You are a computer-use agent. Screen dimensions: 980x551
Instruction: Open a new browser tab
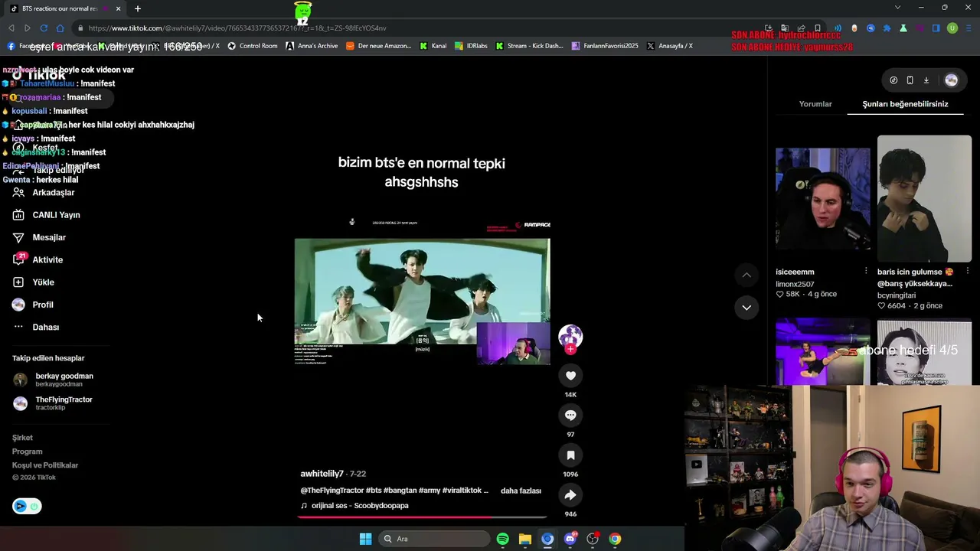138,8
